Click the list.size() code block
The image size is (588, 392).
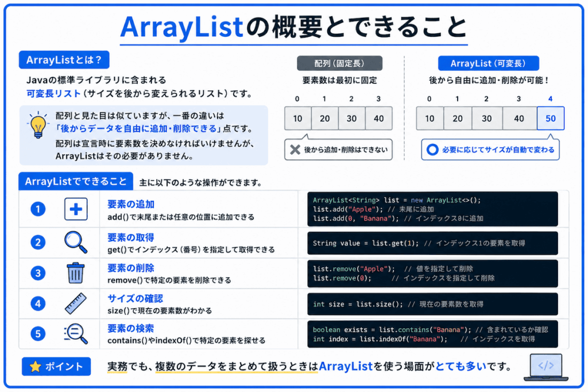432,304
